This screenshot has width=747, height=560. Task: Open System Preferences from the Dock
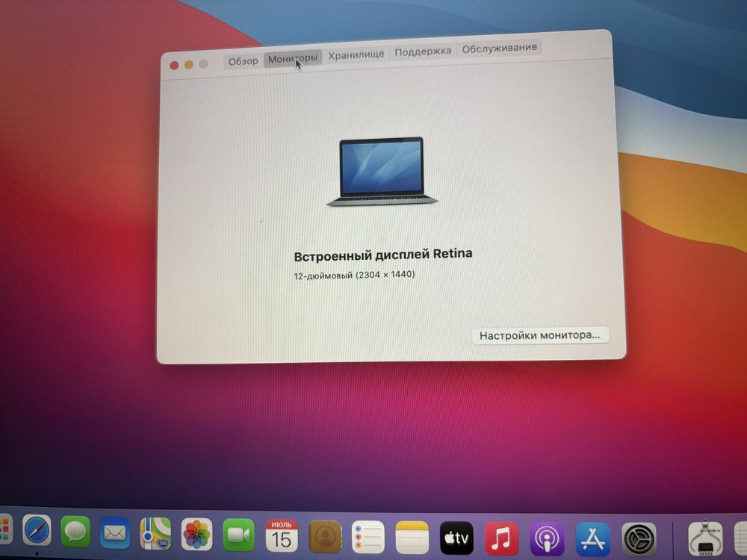pos(639,540)
